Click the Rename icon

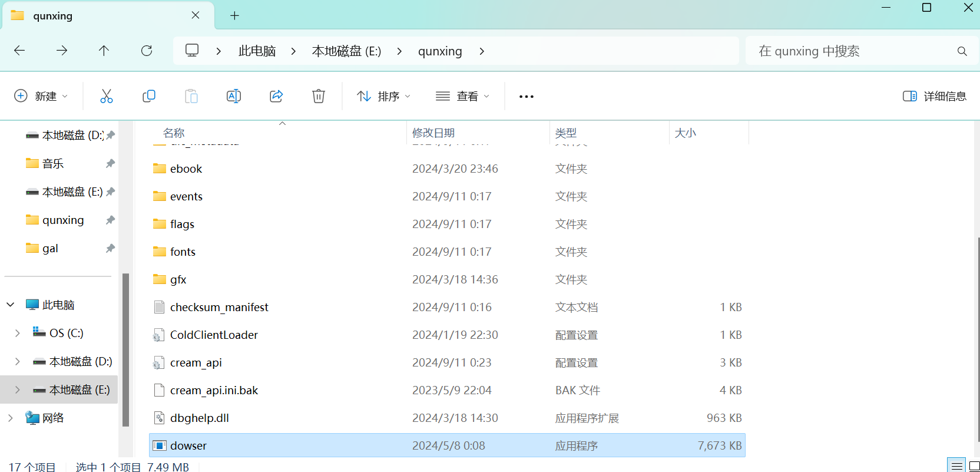click(234, 96)
